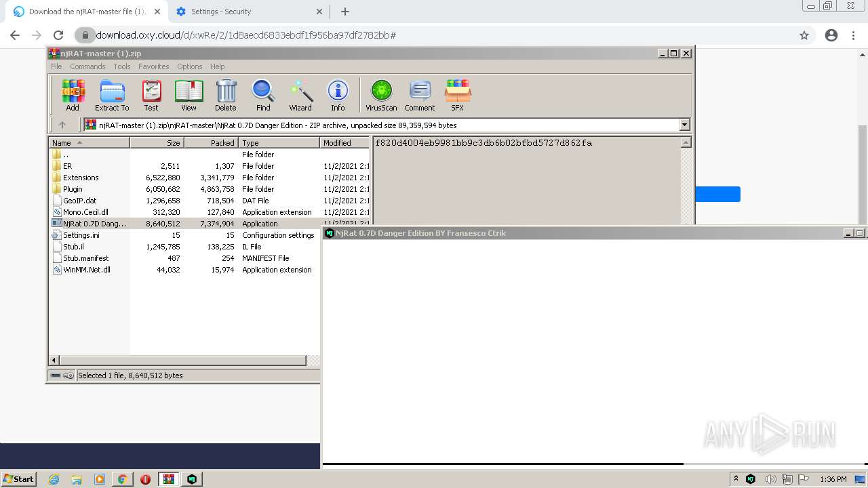Open the Comment tool

coord(420,95)
